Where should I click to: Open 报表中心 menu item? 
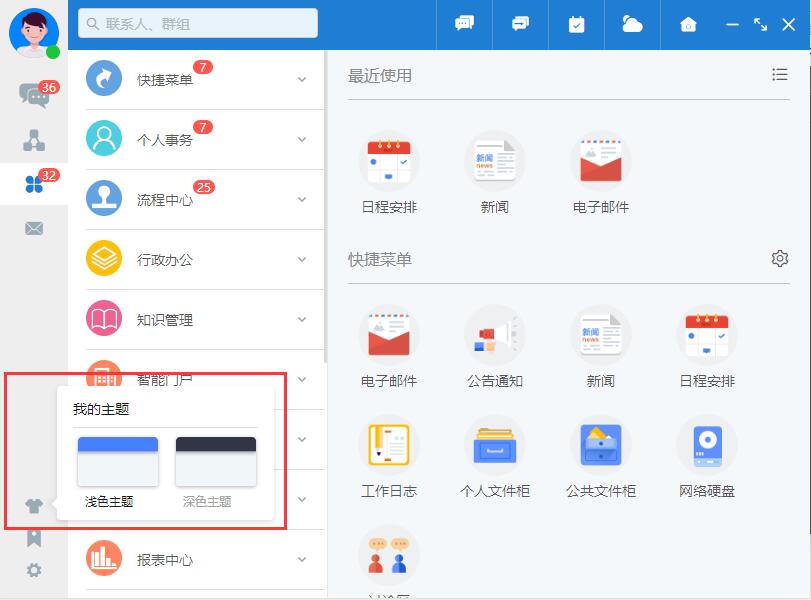165,560
